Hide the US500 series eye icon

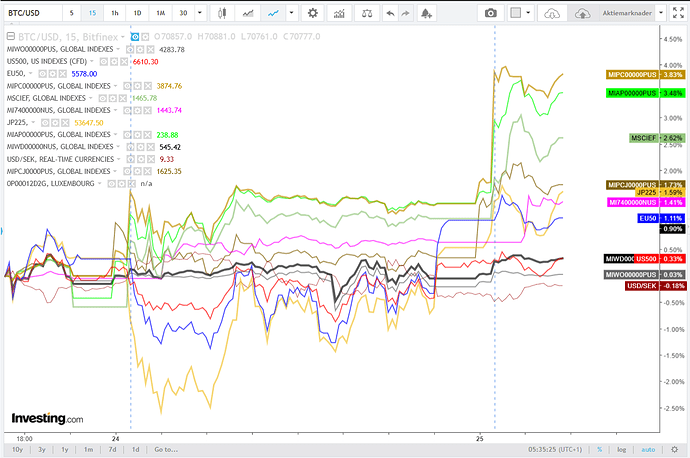[x=104, y=62]
